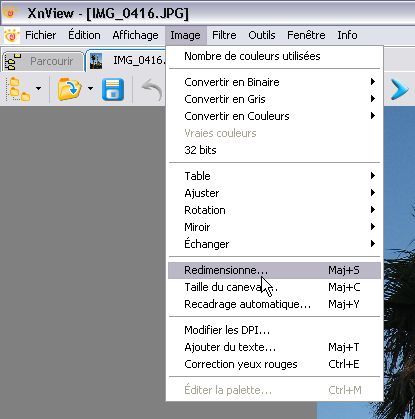Screen dimensions: 415x419
Task: Click the palm thumbnail on IMG_0416 tab
Action: pyautogui.click(x=96, y=61)
